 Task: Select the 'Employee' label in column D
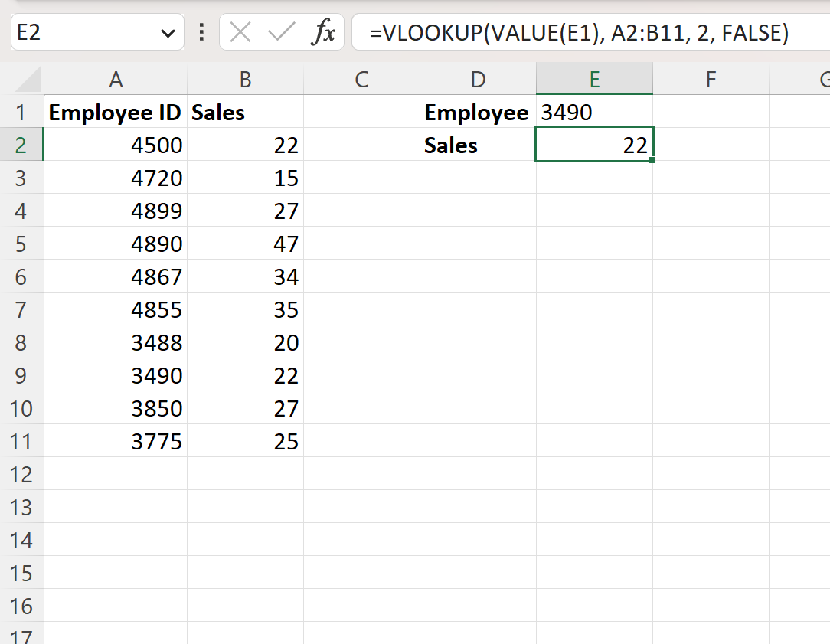coord(478,113)
